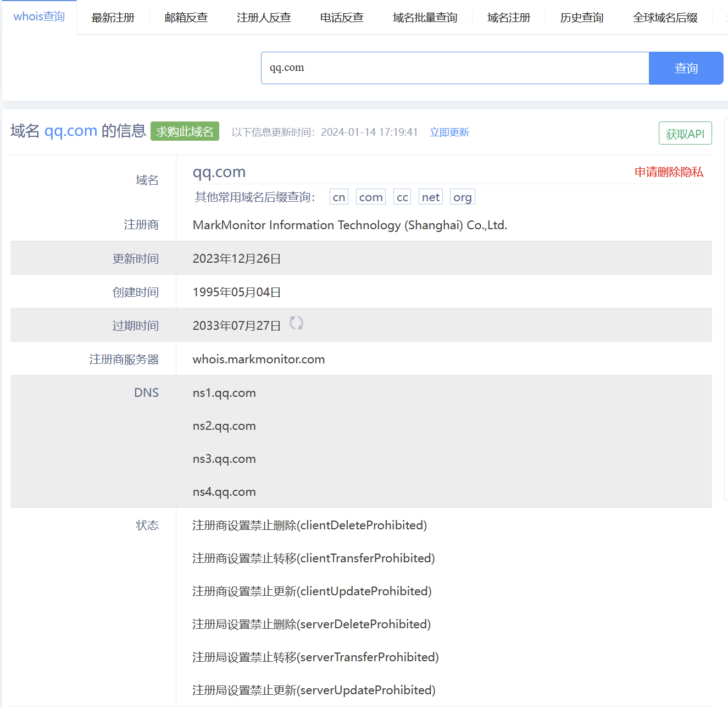Click the 创建时间 row label
This screenshot has height=708, width=728.
[136, 292]
